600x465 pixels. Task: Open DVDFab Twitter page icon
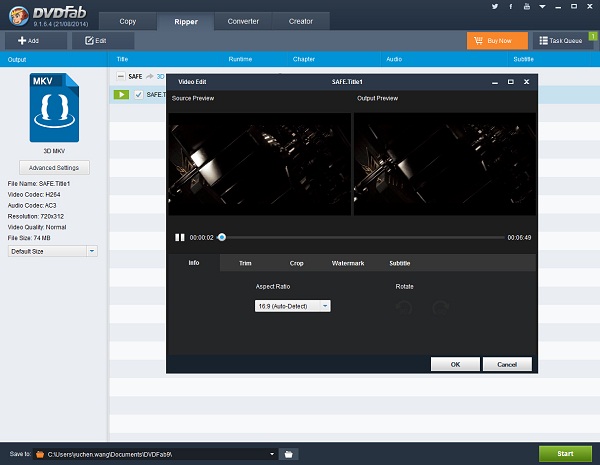pyautogui.click(x=495, y=7)
